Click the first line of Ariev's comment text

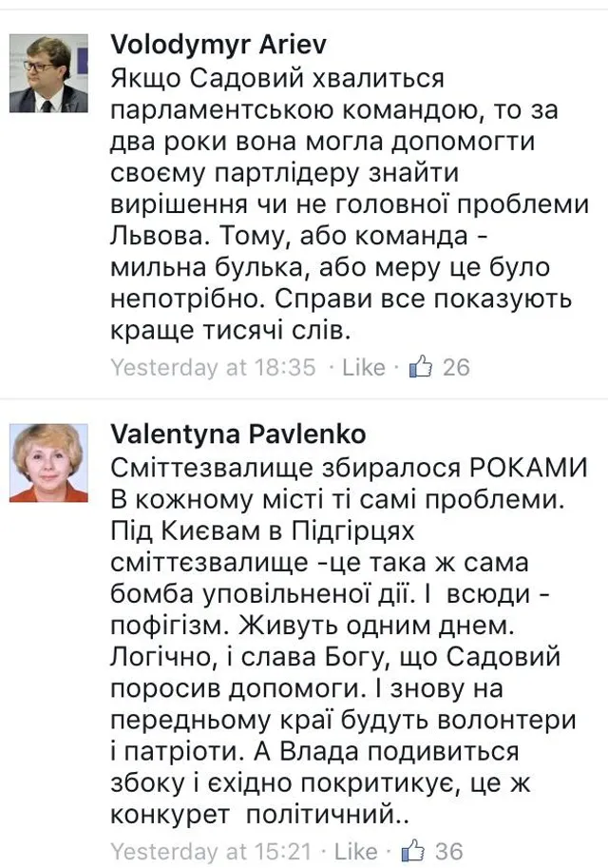click(x=277, y=76)
